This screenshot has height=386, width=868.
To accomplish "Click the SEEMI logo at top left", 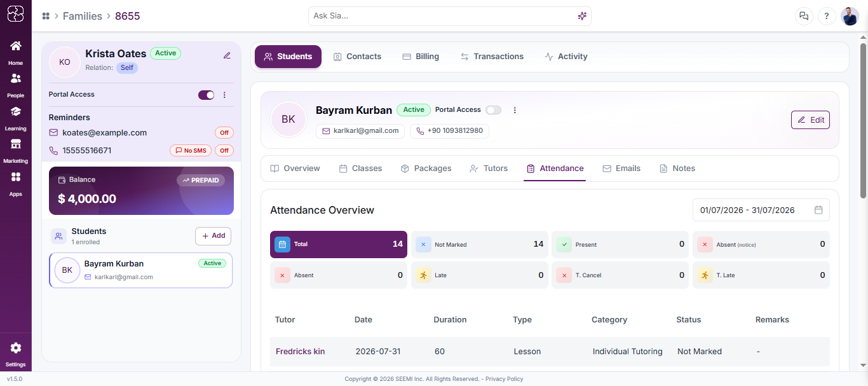I will 15,14.
